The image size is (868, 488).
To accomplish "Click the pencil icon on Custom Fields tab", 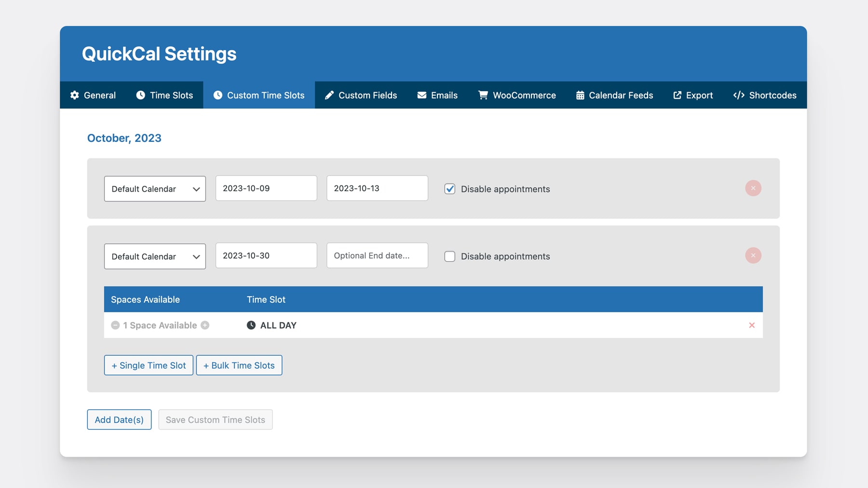I will [329, 95].
